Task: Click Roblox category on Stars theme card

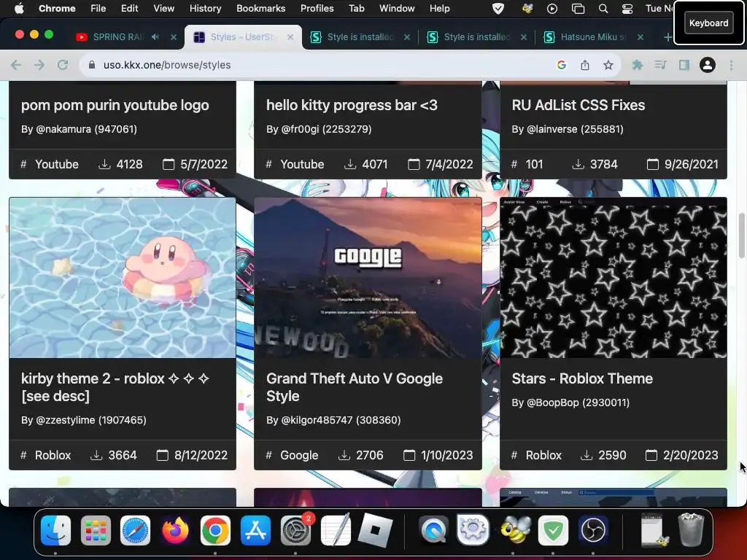Action: tap(543, 455)
